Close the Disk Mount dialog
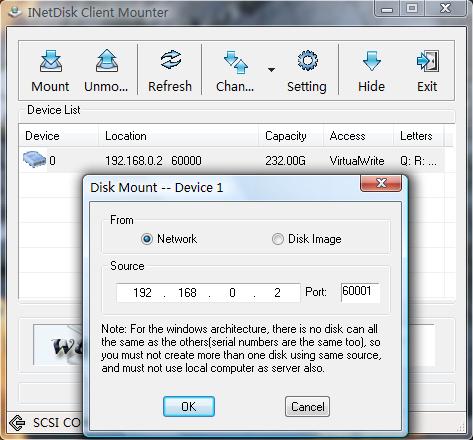 (381, 183)
